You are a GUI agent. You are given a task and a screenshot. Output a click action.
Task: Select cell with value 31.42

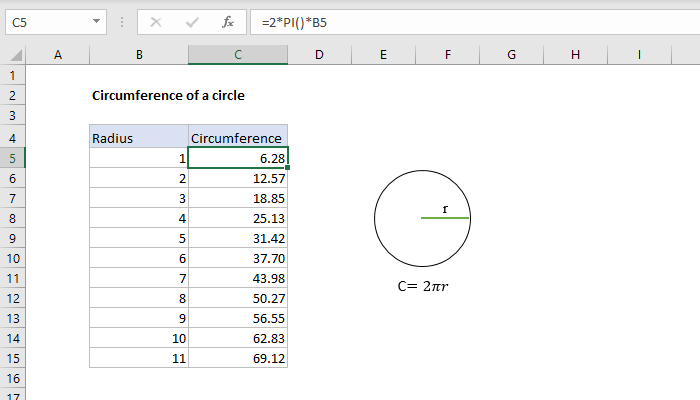[238, 238]
